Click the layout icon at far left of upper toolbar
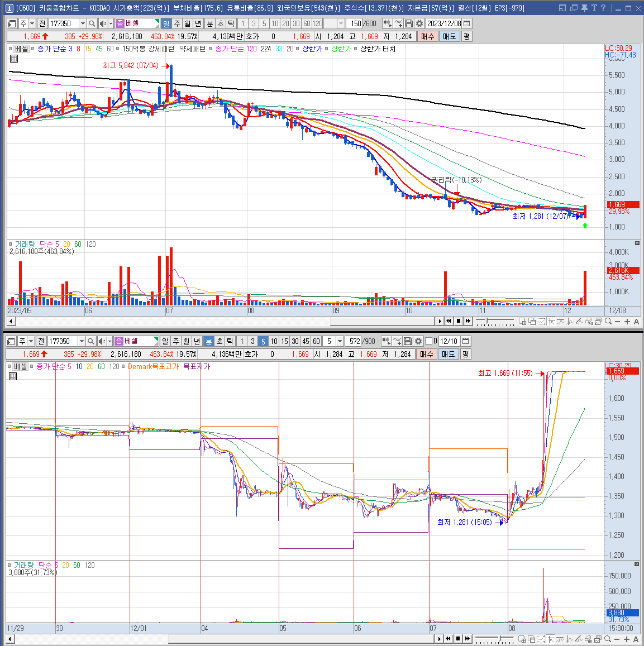 pyautogui.click(x=12, y=24)
